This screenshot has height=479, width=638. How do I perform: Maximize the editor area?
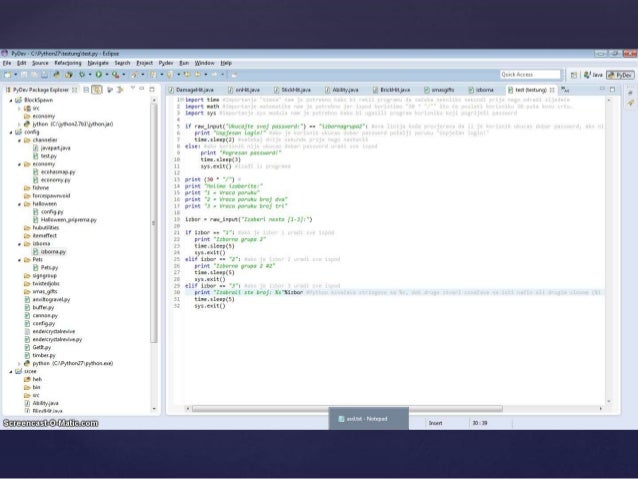tap(612, 89)
